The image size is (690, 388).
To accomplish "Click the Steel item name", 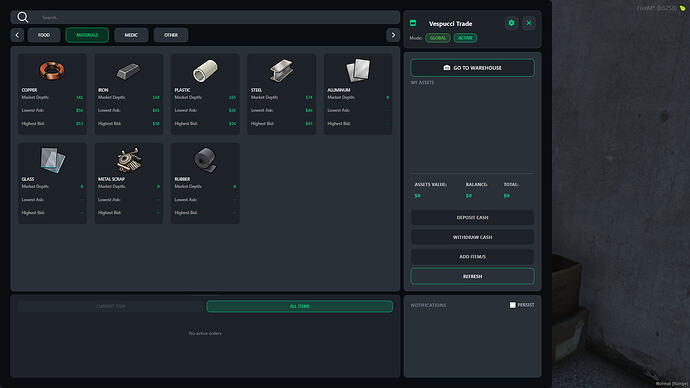I will pyautogui.click(x=257, y=90).
